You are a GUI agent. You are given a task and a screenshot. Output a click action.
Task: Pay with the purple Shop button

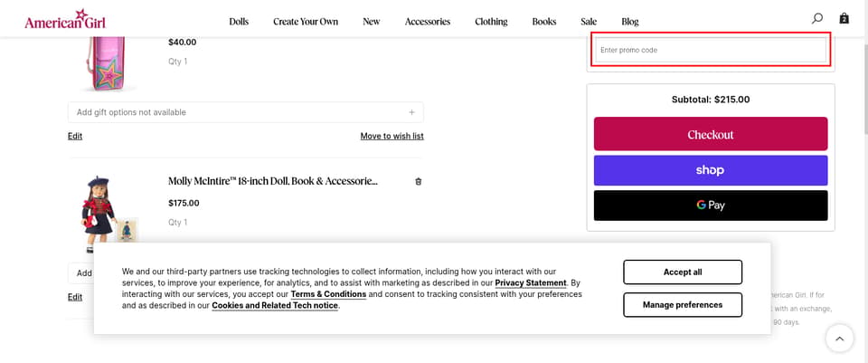point(711,170)
